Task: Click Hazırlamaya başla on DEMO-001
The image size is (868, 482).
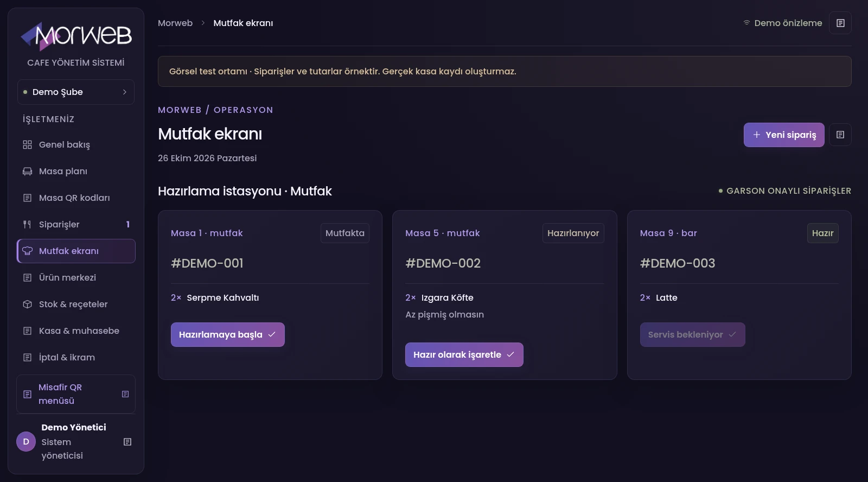Action: (x=228, y=335)
